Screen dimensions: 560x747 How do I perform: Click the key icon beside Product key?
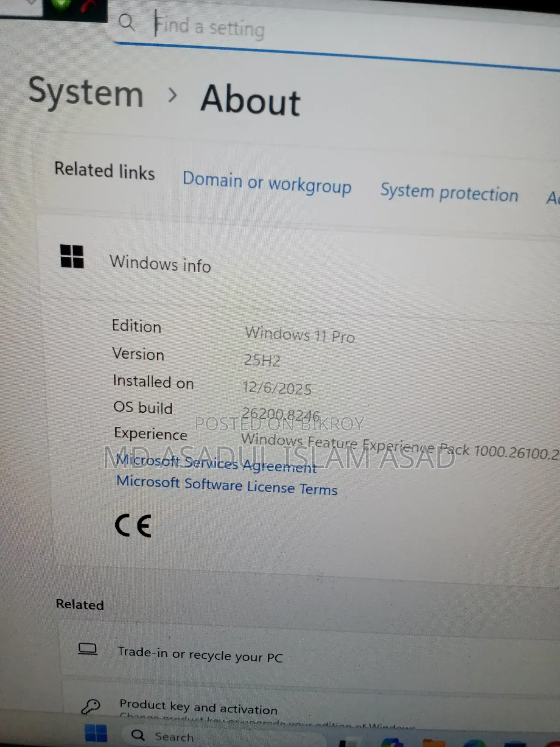pos(90,706)
